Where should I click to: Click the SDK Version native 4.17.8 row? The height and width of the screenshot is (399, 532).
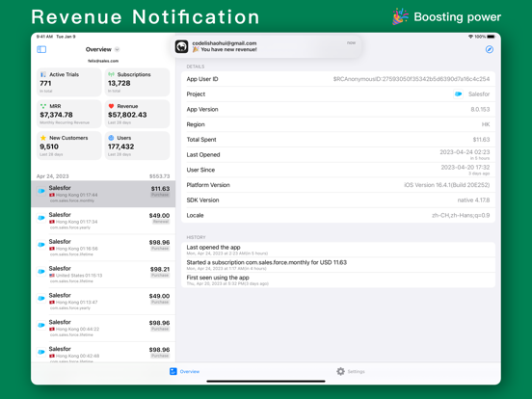(338, 200)
